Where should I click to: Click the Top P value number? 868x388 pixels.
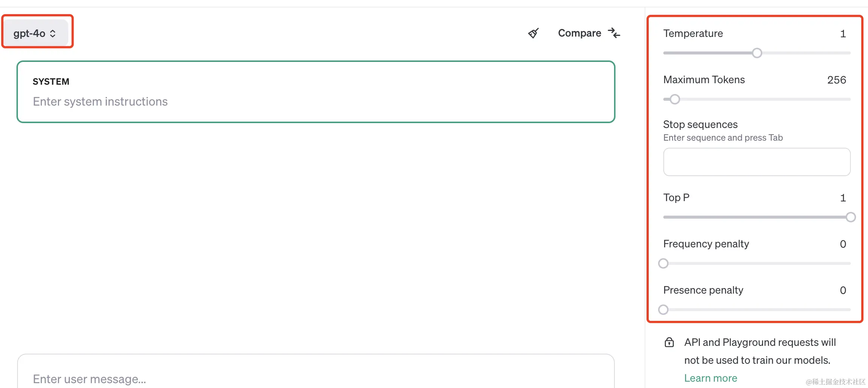(843, 198)
